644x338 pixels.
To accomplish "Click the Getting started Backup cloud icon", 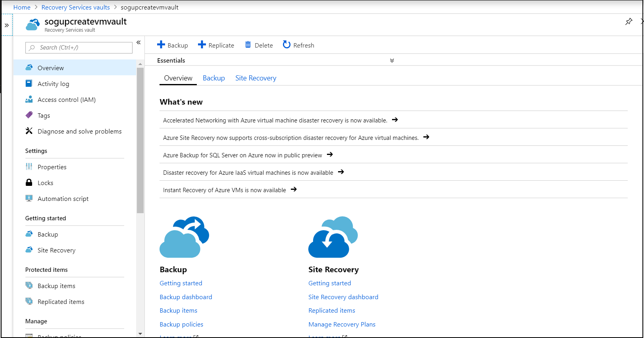I will pos(29,234).
